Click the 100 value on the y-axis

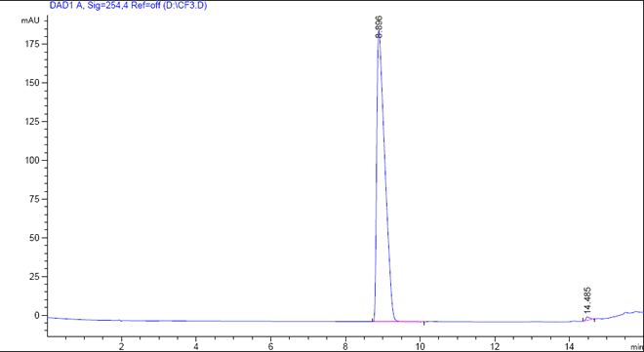point(34,161)
